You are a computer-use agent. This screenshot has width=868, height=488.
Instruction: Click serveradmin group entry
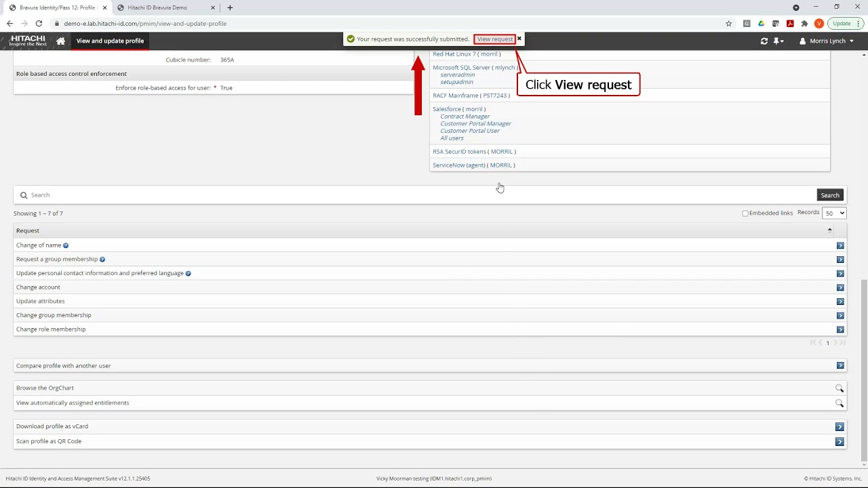457,75
